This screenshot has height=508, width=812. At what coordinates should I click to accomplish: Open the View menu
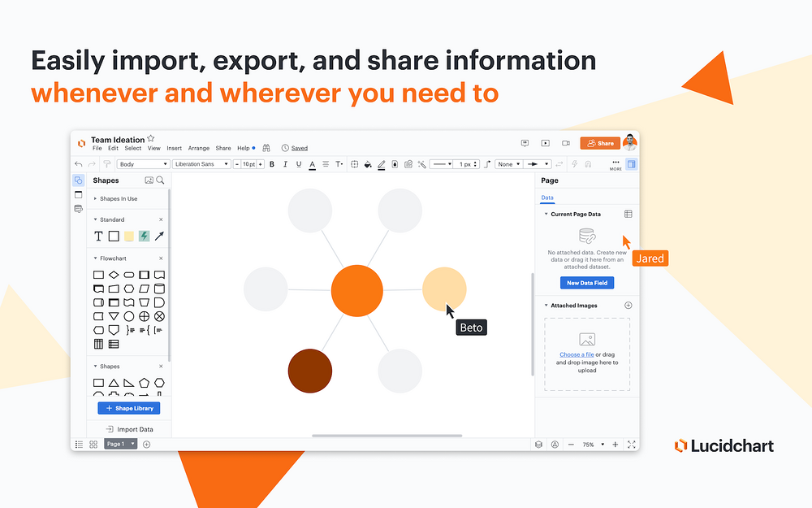click(x=153, y=148)
